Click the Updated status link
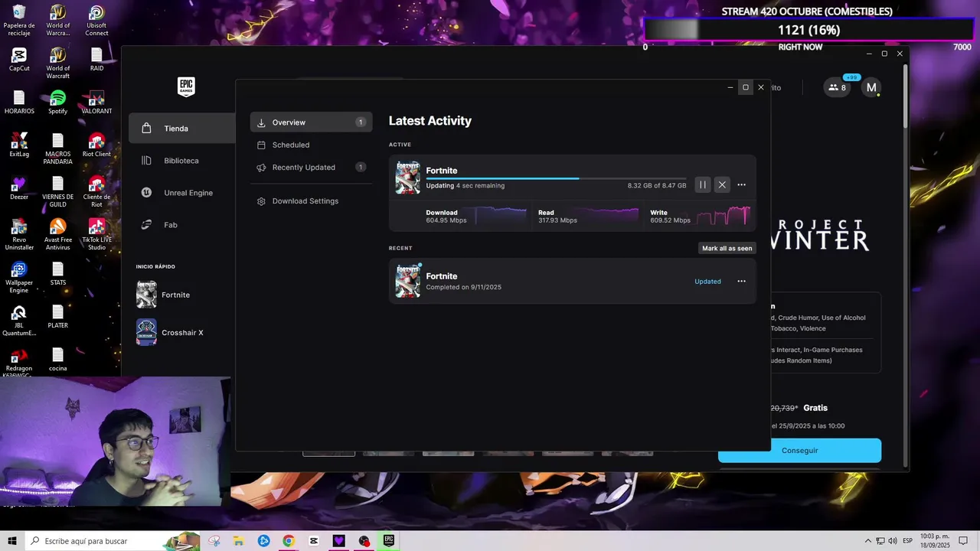Viewport: 980px width, 551px height. 707,282
